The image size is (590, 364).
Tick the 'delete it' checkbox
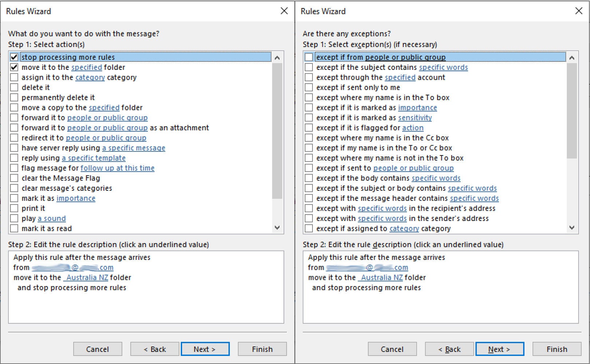(14, 87)
